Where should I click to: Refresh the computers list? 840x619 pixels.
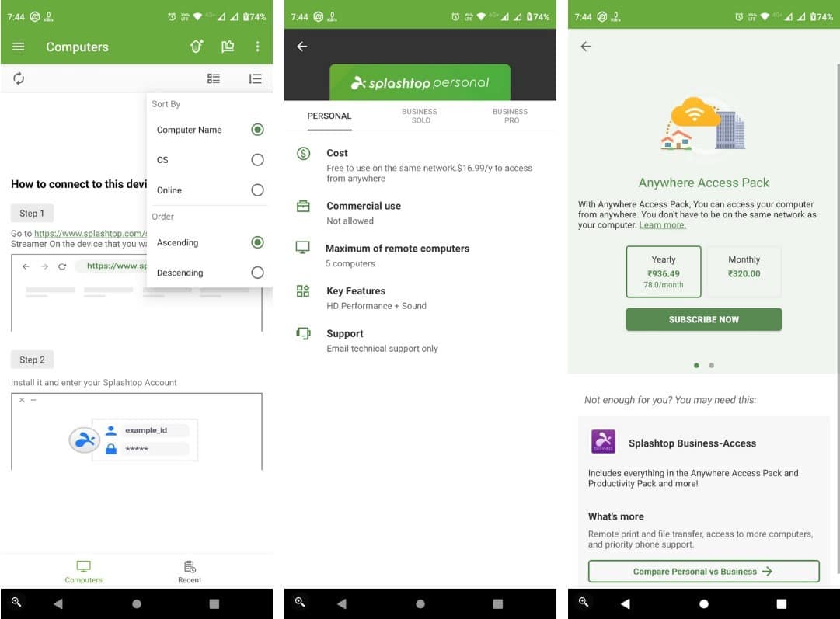19,78
